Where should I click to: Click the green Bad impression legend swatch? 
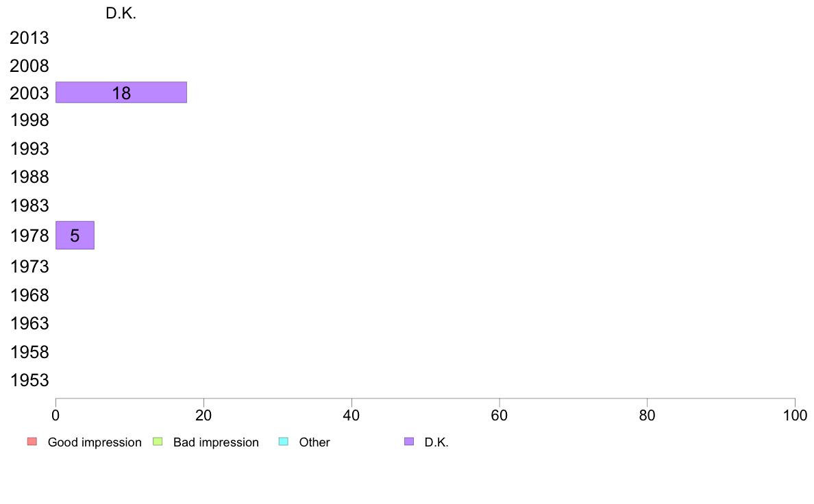(158, 442)
